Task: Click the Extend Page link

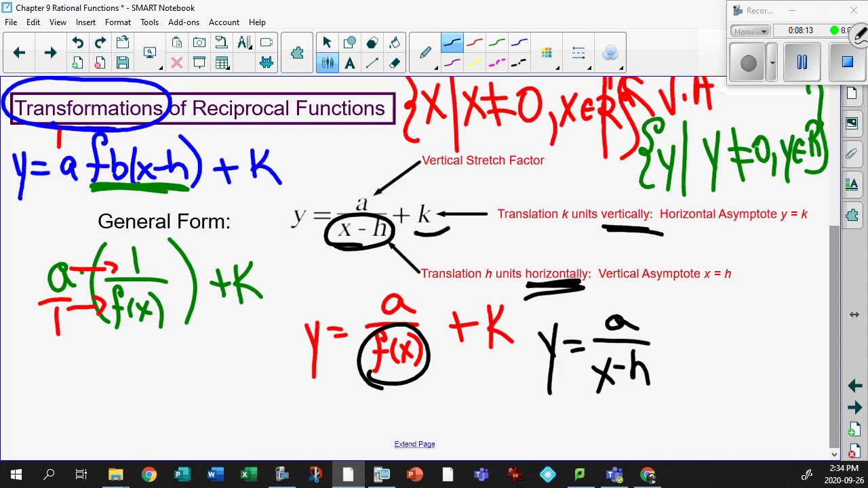Action: point(414,444)
